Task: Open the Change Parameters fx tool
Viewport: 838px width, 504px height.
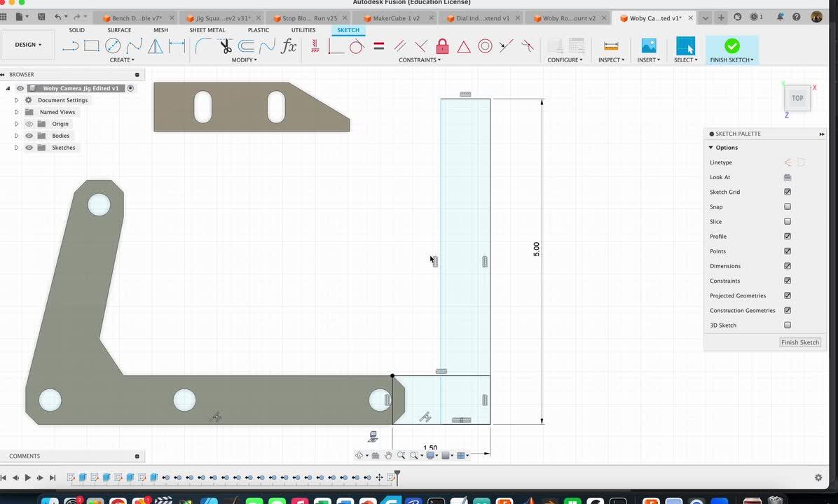Action: click(289, 46)
